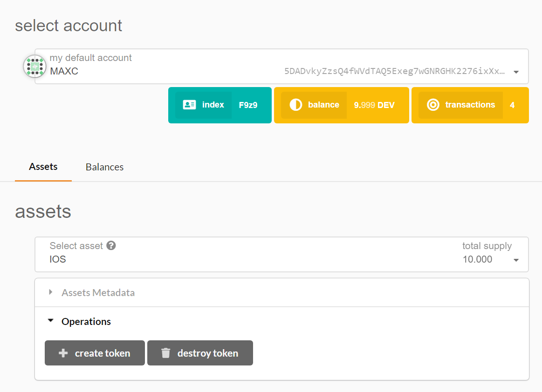Click the MAXC account identicon avatar
This screenshot has width=542, height=392.
[x=34, y=66]
